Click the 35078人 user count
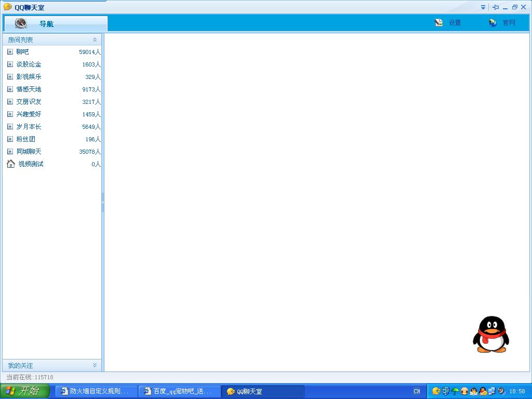The image size is (532, 399). pos(89,152)
